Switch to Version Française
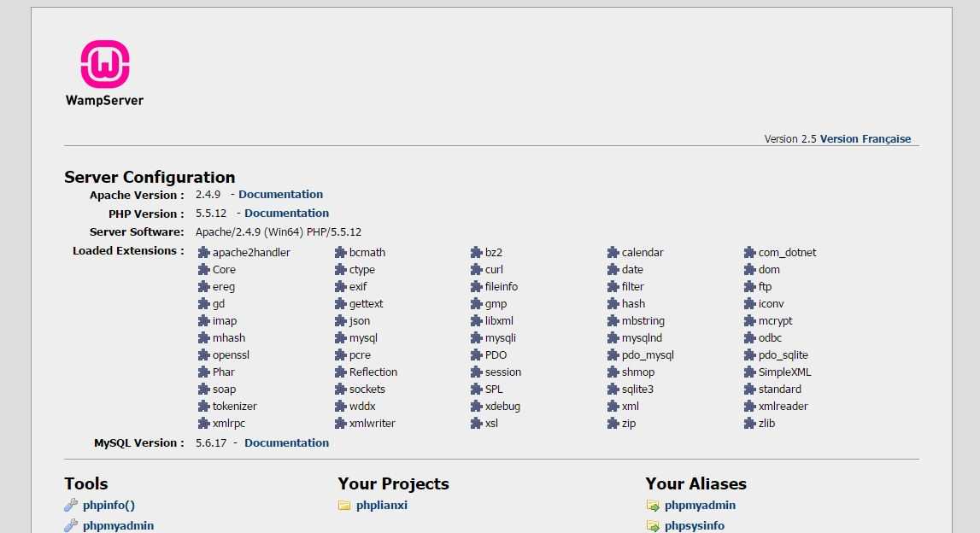 [865, 138]
